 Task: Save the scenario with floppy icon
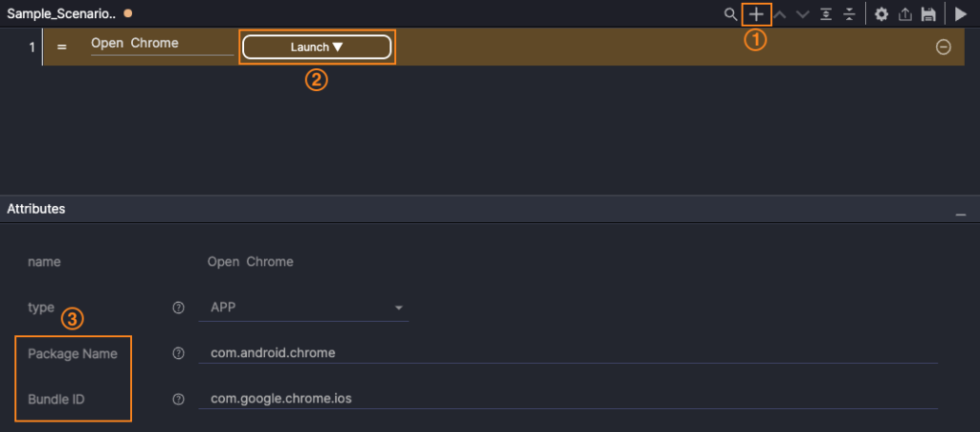(927, 14)
